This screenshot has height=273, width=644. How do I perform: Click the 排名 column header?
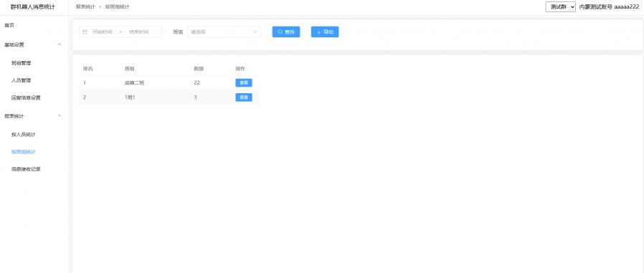click(88, 69)
